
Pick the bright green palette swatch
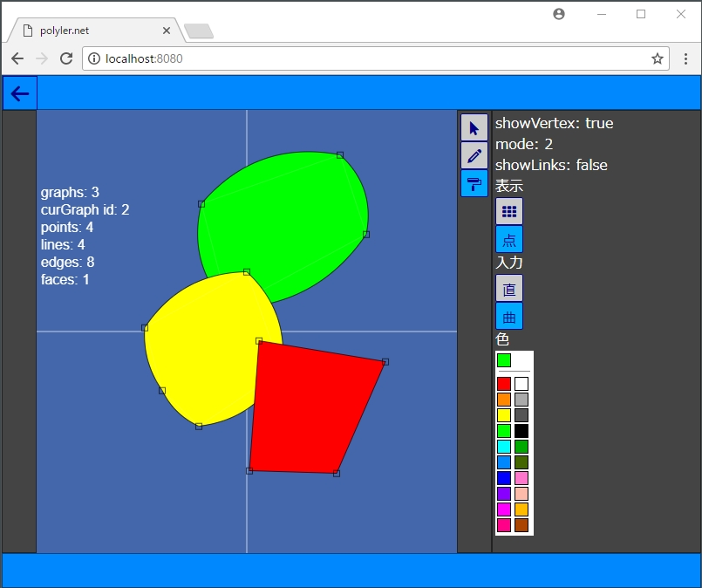click(504, 431)
